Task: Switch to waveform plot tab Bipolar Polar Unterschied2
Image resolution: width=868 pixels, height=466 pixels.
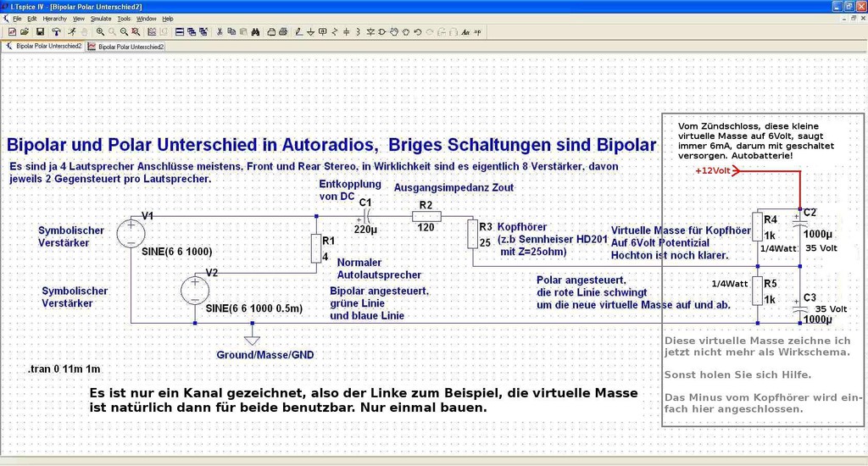Action: tap(126, 47)
